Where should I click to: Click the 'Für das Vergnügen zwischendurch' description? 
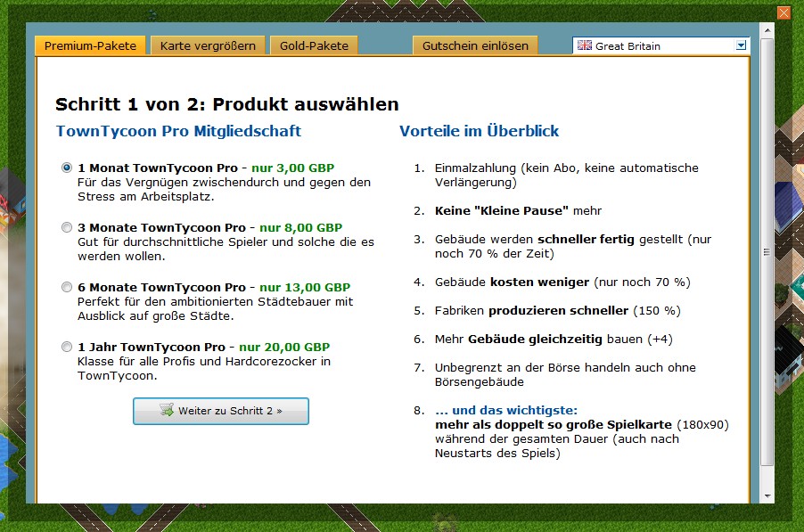coord(224,189)
